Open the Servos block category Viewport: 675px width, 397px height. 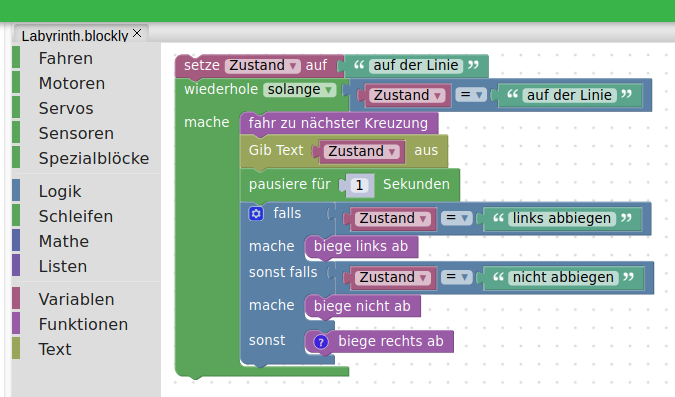coord(86,108)
